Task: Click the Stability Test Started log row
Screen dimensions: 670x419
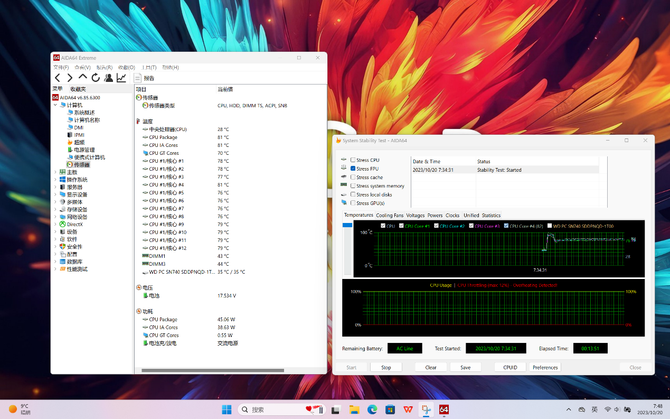Action: tap(505, 170)
